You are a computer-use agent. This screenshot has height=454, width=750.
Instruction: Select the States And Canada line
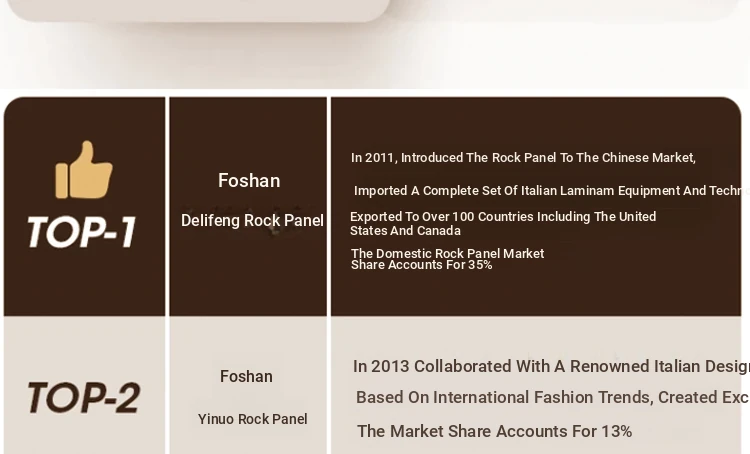(x=405, y=231)
